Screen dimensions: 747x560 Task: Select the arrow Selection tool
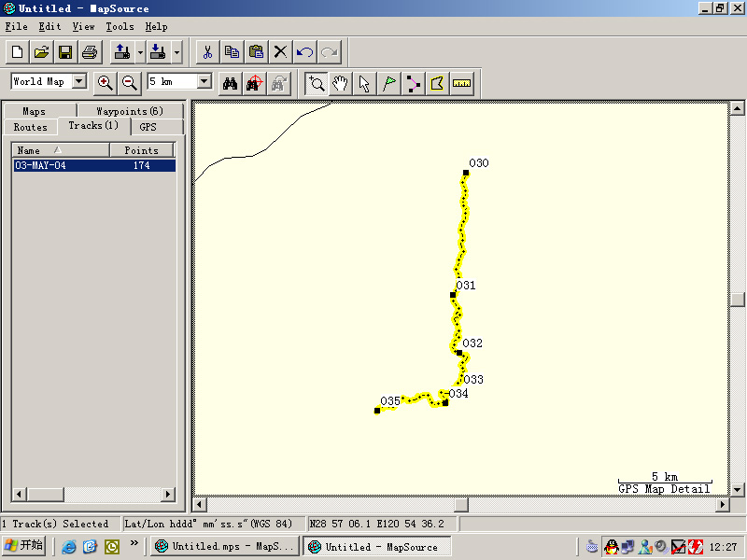click(364, 84)
